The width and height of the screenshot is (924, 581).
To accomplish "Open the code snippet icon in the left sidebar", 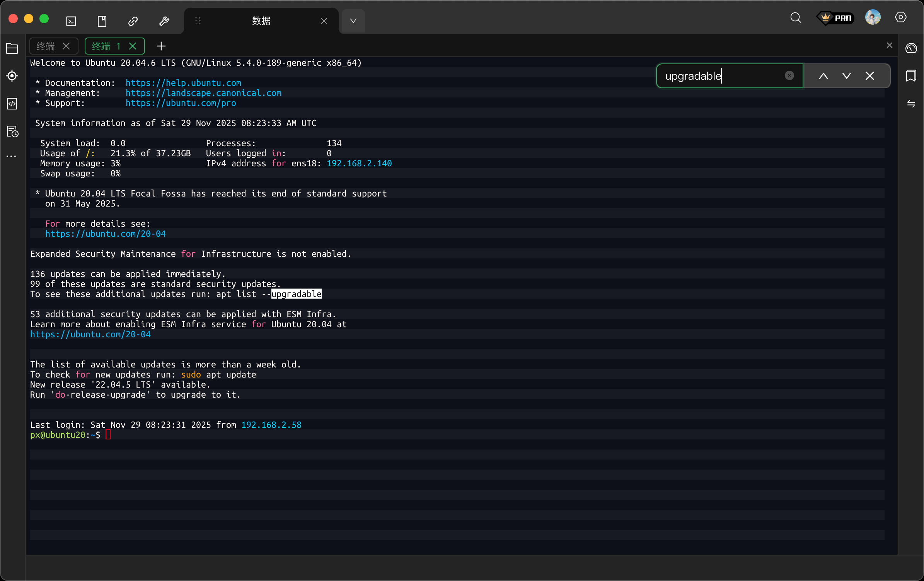I will coord(12,104).
